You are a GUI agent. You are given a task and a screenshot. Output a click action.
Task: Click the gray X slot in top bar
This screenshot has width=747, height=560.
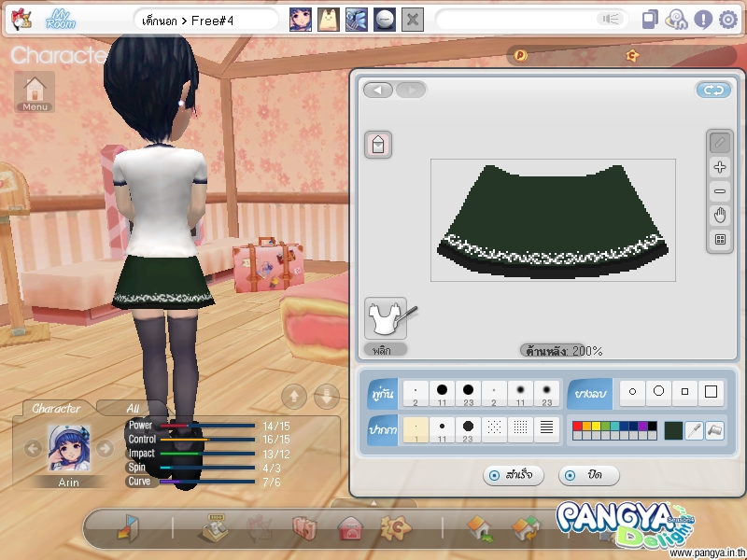[413, 20]
